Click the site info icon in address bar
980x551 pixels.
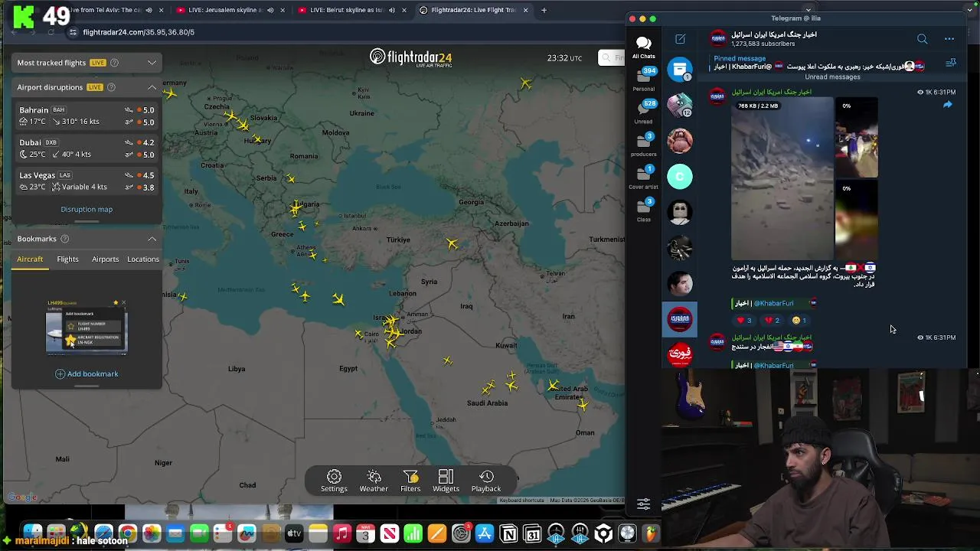point(73,32)
